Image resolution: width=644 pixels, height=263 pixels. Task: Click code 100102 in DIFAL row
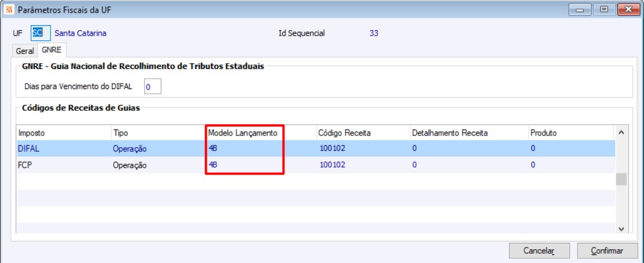[333, 149]
